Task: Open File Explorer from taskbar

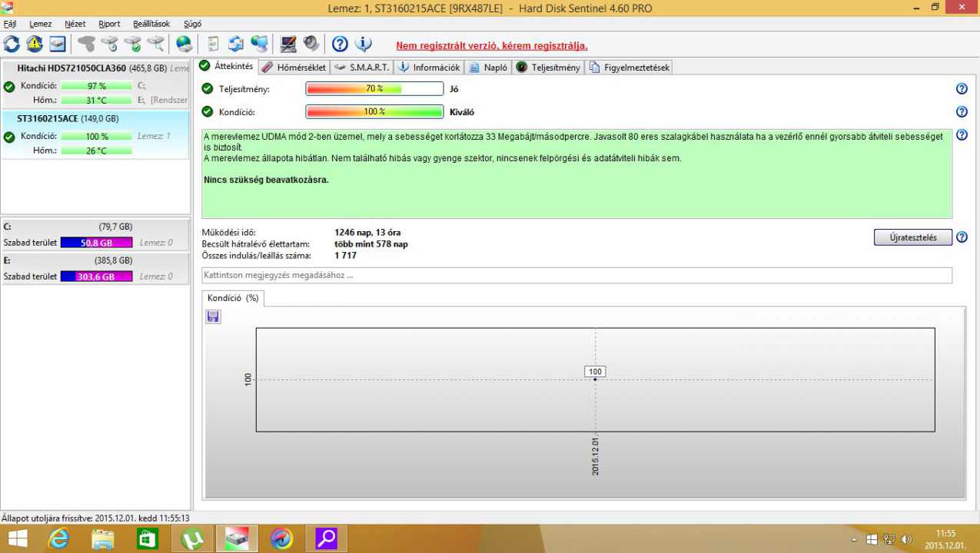Action: (x=102, y=539)
